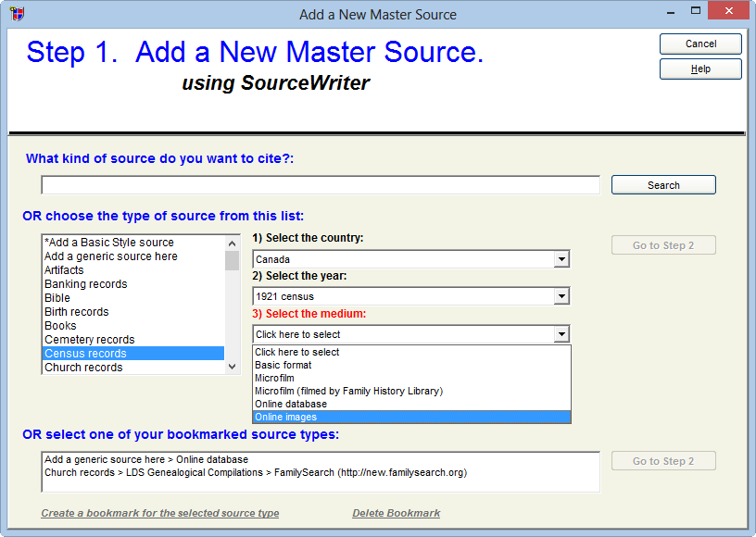The image size is (756, 537).
Task: Maximize the Add a New Master Source window
Action: pos(695,10)
